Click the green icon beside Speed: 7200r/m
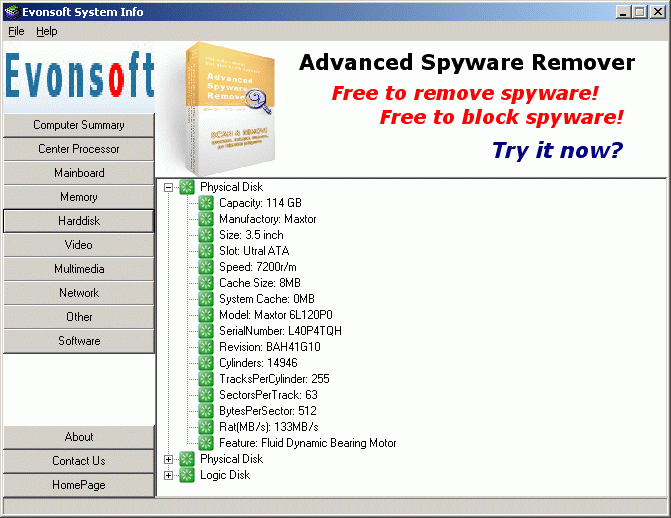Image resolution: width=671 pixels, height=518 pixels. pos(205,267)
